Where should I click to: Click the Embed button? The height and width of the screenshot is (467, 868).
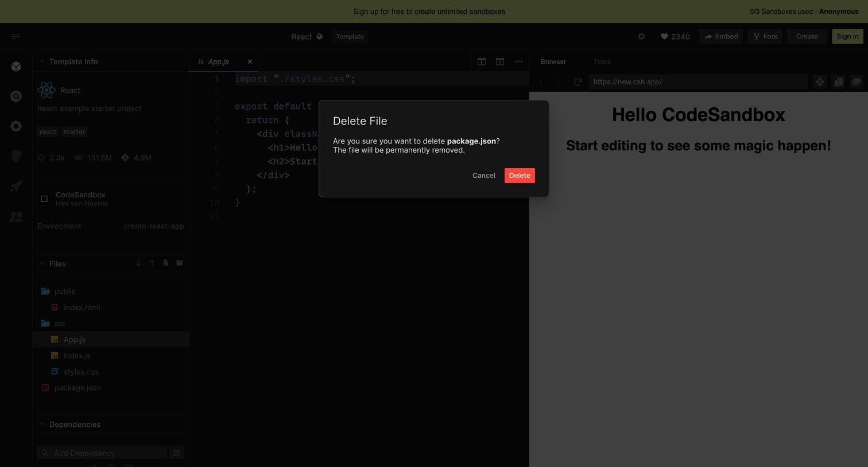[x=721, y=37]
